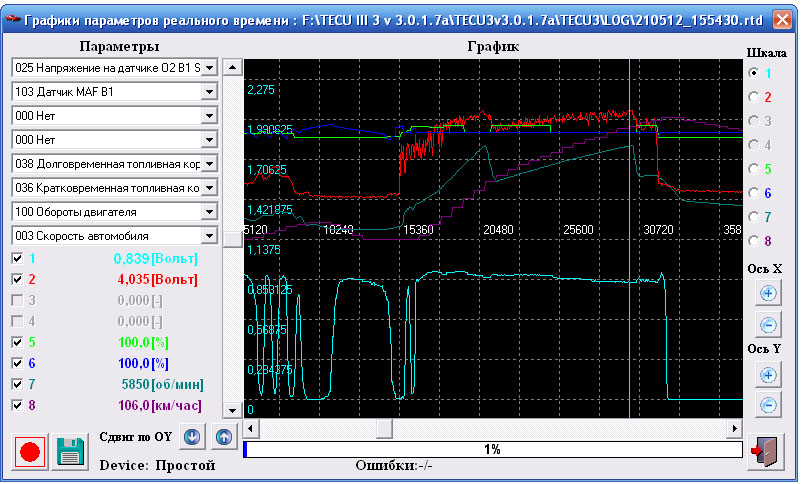Zoom out on the X axis
The width and height of the screenshot is (803, 484).
coord(768,324)
